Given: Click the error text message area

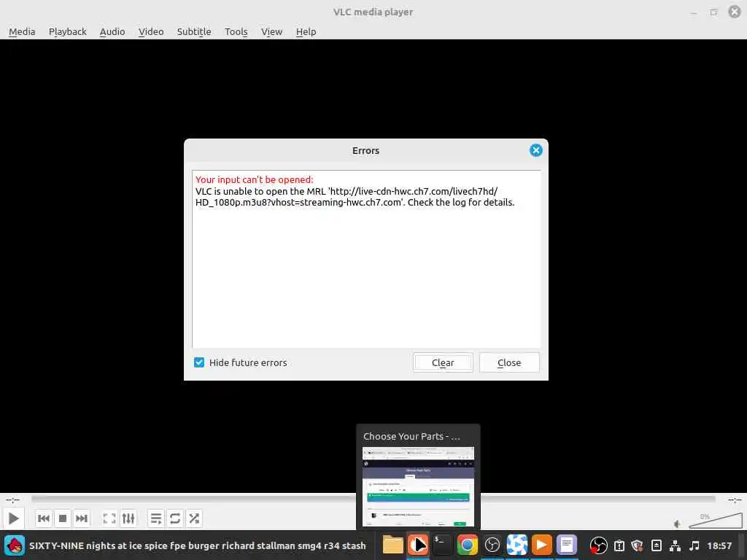Looking at the screenshot, I should (x=366, y=259).
